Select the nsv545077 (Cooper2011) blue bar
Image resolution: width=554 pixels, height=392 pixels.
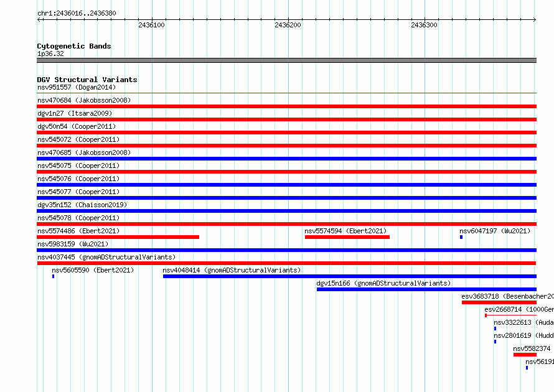click(x=286, y=198)
